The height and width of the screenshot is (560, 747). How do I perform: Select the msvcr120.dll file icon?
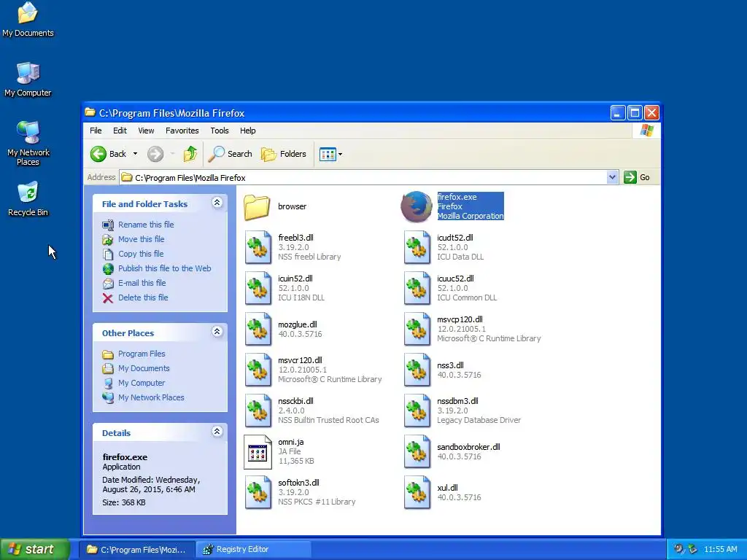click(x=258, y=370)
